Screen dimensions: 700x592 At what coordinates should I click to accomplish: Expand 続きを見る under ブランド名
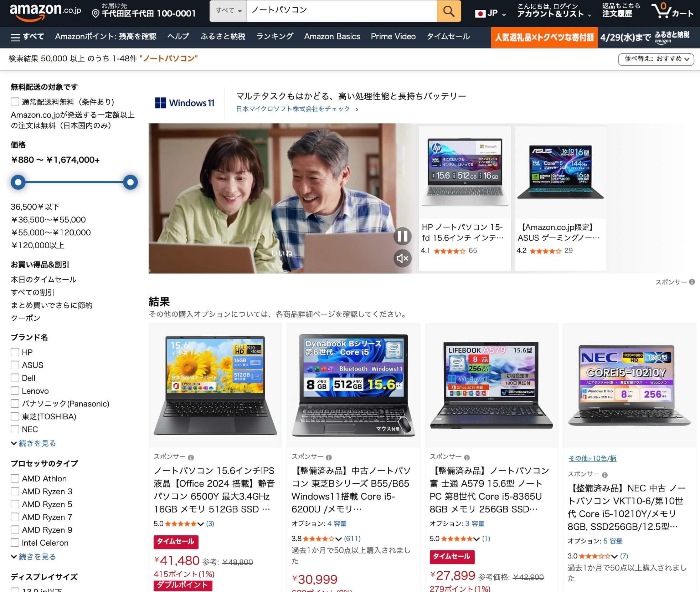click(34, 443)
